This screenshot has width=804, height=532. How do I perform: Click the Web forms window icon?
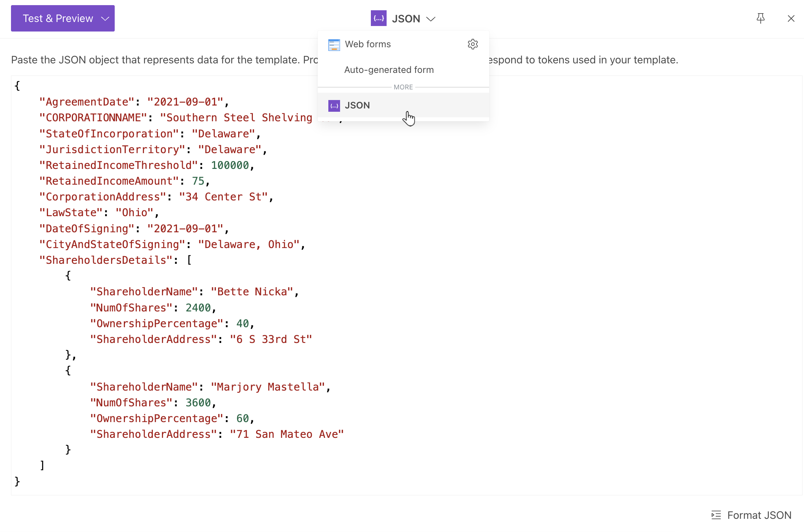(x=334, y=44)
